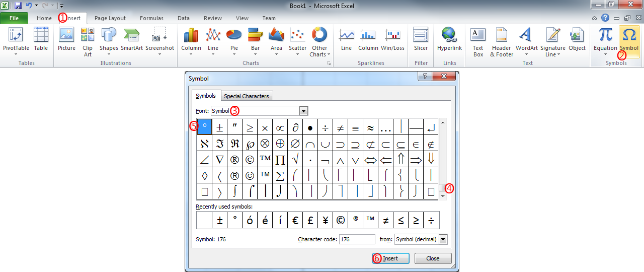Image resolution: width=644 pixels, height=272 pixels.
Task: Insert a Win/Loss sparkline
Action: [393, 39]
